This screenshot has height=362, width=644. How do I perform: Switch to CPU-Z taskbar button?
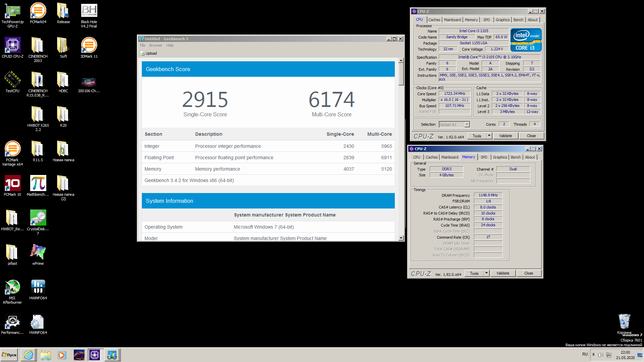coord(95,355)
